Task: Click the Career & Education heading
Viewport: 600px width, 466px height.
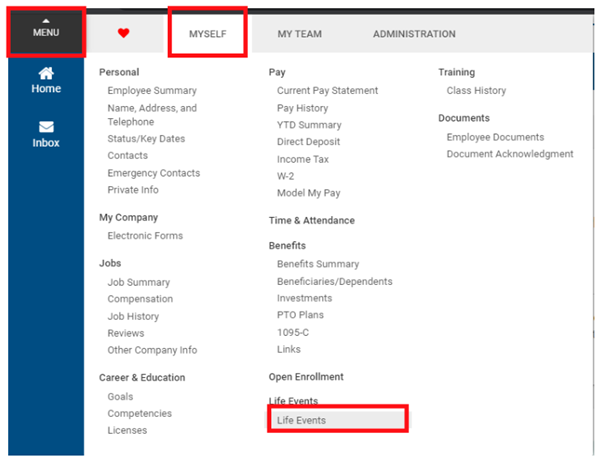Action: (142, 378)
